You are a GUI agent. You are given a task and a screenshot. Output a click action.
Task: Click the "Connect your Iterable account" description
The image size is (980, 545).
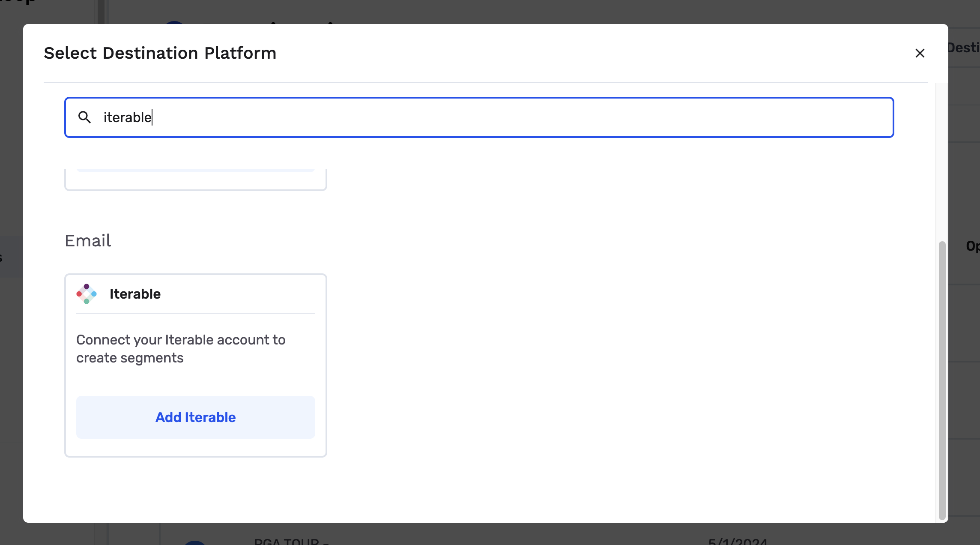[x=181, y=349]
